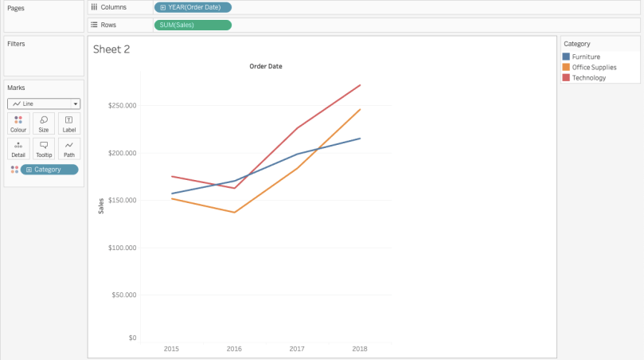Open the Path marks card
The width and height of the screenshot is (644, 360).
pyautogui.click(x=69, y=149)
